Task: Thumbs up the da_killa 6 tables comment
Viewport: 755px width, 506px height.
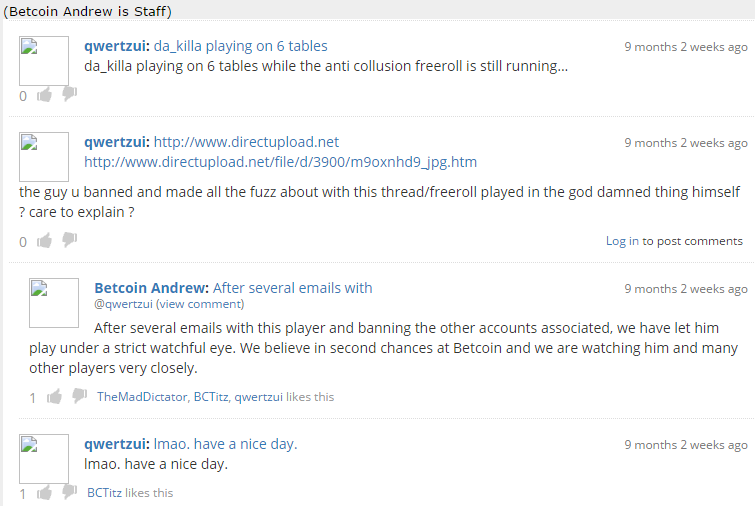Action: click(x=44, y=95)
